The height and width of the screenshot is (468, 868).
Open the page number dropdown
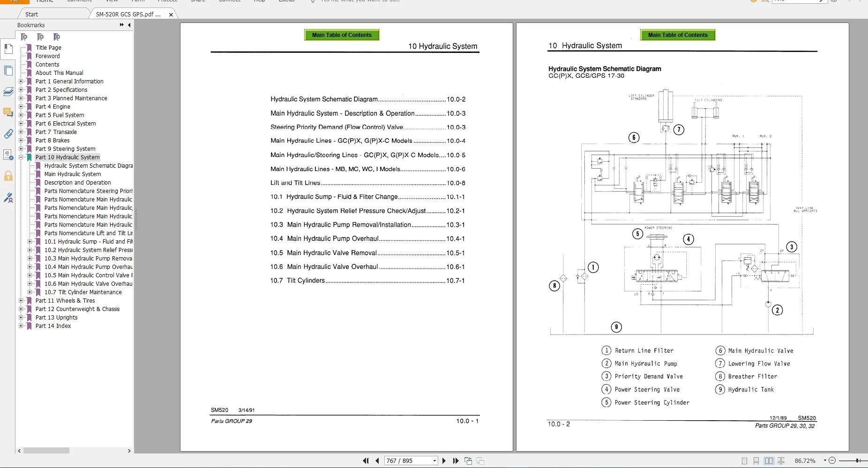tap(434, 461)
